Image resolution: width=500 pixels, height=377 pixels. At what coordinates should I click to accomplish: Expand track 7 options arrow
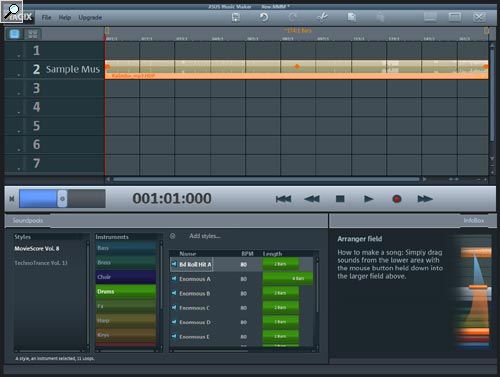(x=19, y=169)
